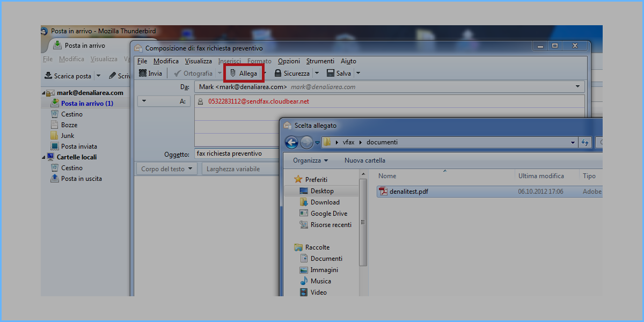
Task: Select Posta in arrivo (1) folder
Action: [x=82, y=104]
